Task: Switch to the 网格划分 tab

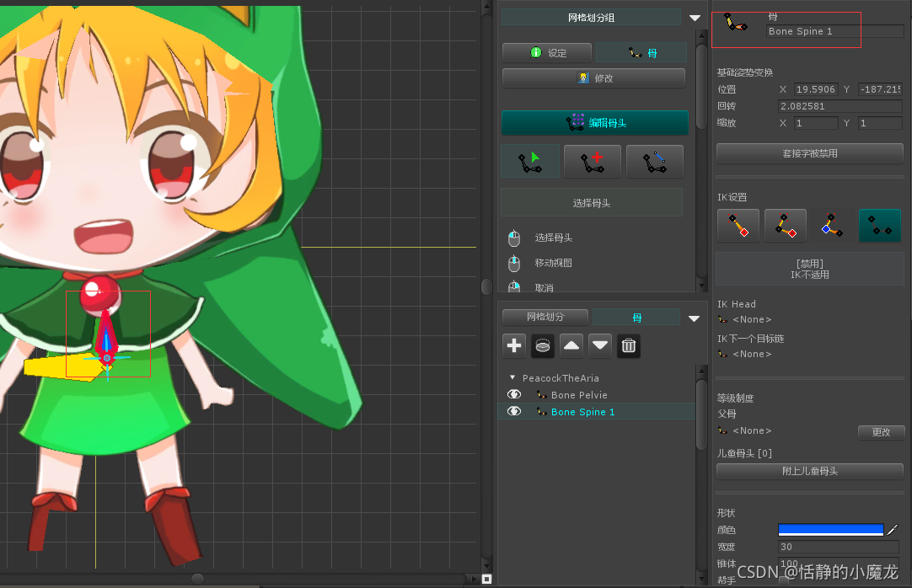Action: point(545,317)
